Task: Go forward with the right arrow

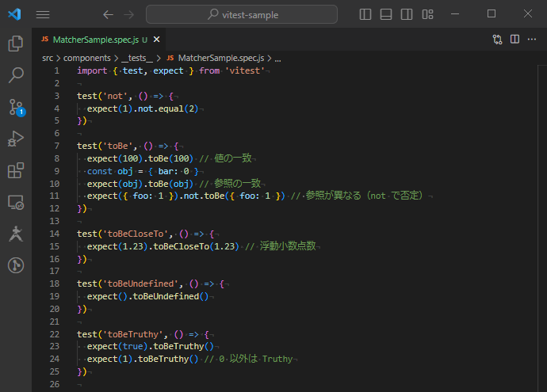Action: 128,14
